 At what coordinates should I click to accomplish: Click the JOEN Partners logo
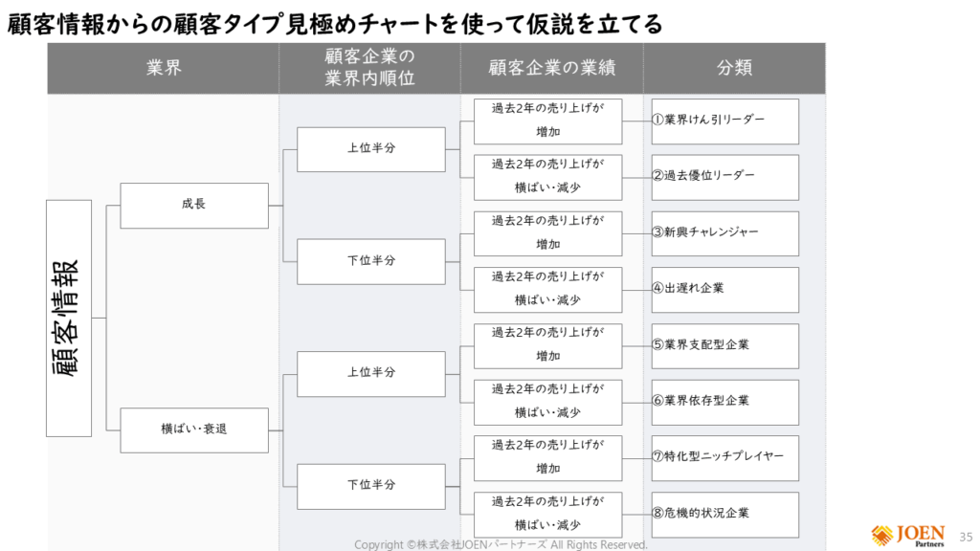click(x=907, y=536)
